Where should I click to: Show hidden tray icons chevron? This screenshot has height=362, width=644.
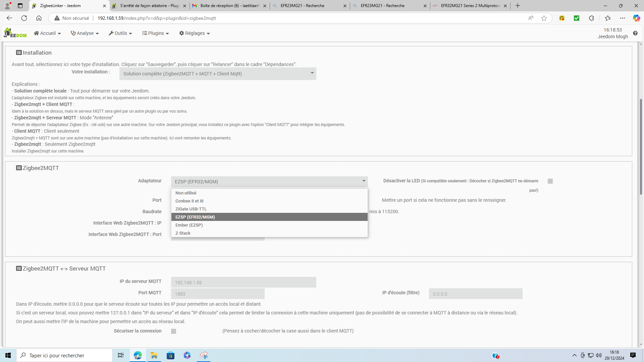coord(575,355)
